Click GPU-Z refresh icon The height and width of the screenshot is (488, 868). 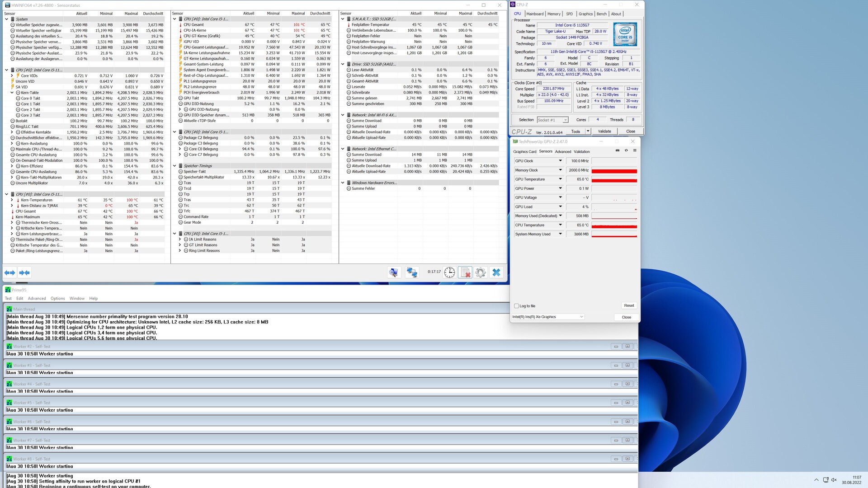pyautogui.click(x=626, y=150)
